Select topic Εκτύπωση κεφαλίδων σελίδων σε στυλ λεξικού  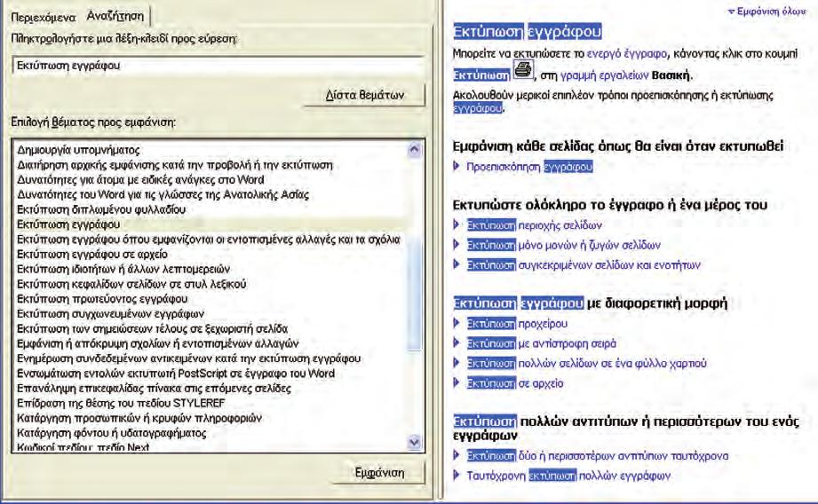(131, 284)
